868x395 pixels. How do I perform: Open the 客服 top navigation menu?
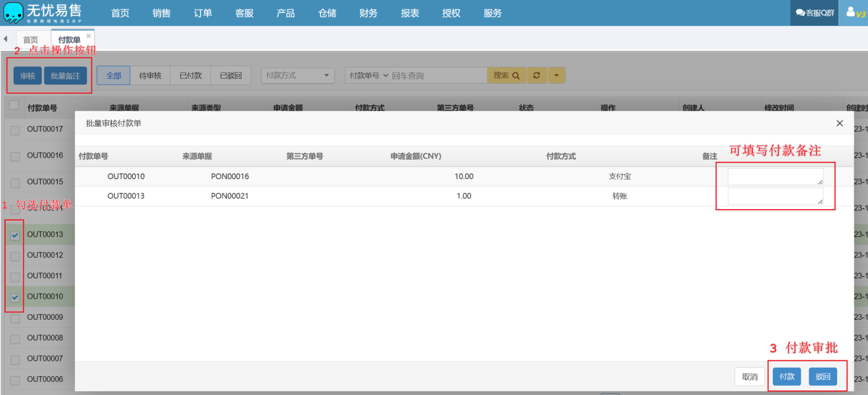(x=244, y=13)
